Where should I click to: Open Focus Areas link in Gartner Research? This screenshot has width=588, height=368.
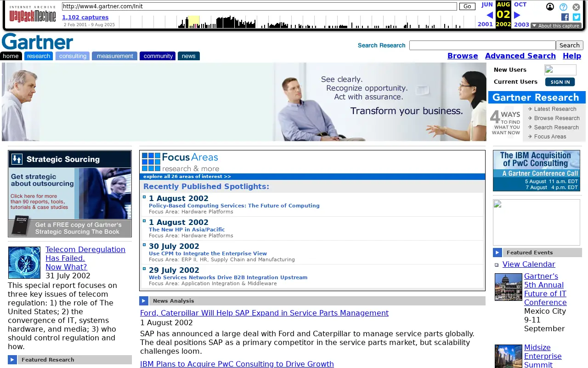click(x=550, y=137)
